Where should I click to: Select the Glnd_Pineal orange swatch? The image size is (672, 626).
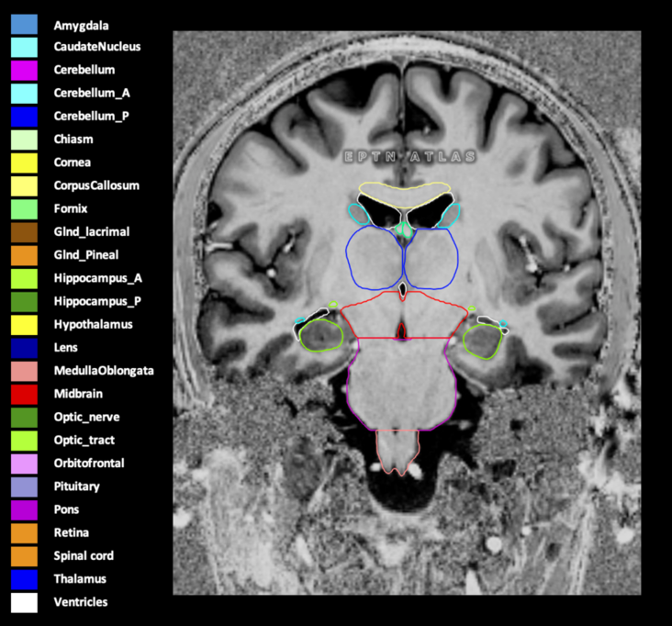[24, 255]
